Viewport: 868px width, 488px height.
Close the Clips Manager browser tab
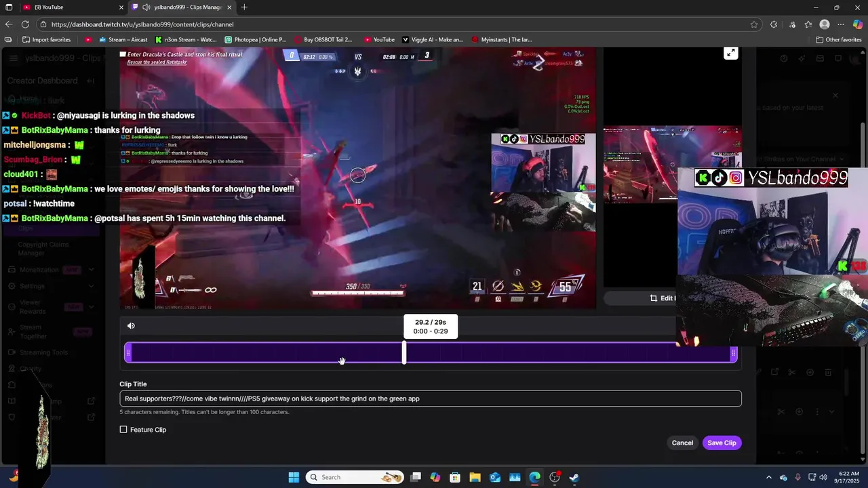click(229, 7)
